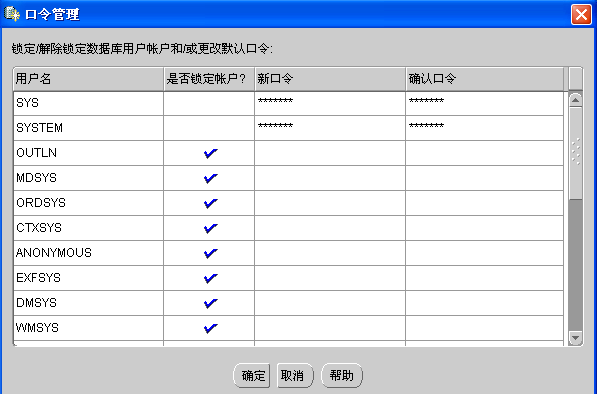Click OUTLN new password cell

(330, 153)
